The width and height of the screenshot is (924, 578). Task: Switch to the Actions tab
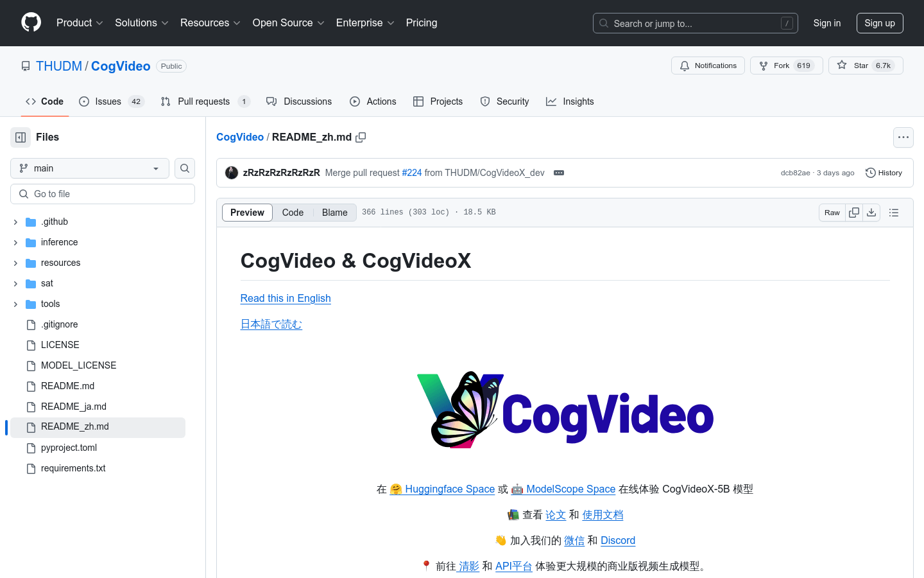(373, 101)
